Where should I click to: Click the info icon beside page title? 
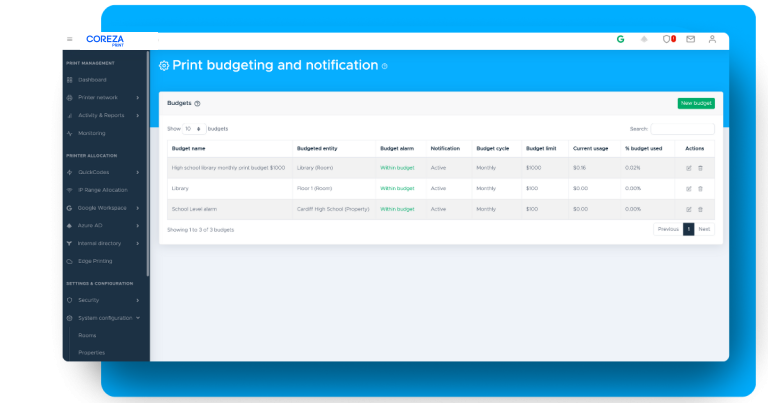pyautogui.click(x=385, y=66)
